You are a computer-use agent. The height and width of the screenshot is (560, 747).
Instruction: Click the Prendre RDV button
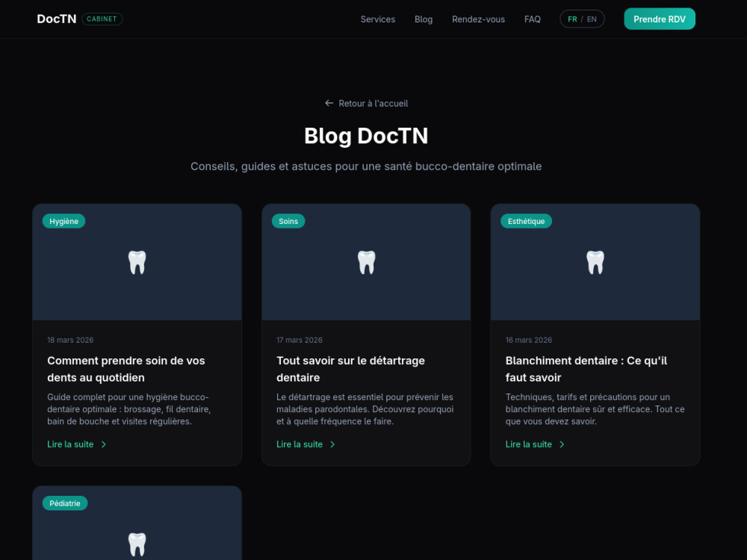pos(660,19)
